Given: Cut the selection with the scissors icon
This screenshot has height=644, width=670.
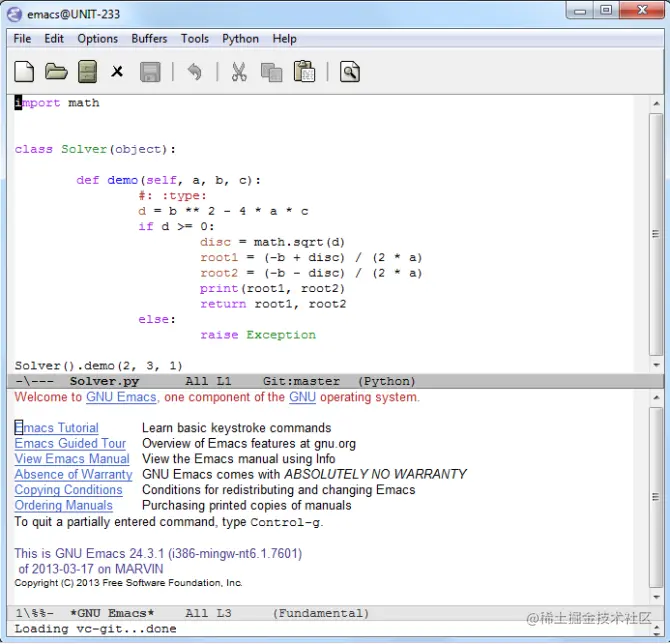Looking at the screenshot, I should pos(239,71).
